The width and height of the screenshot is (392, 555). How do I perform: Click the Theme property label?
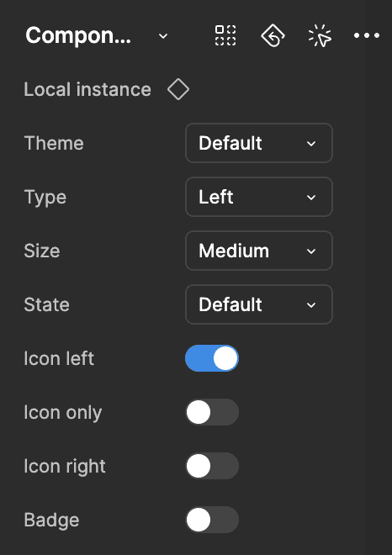pyautogui.click(x=54, y=143)
